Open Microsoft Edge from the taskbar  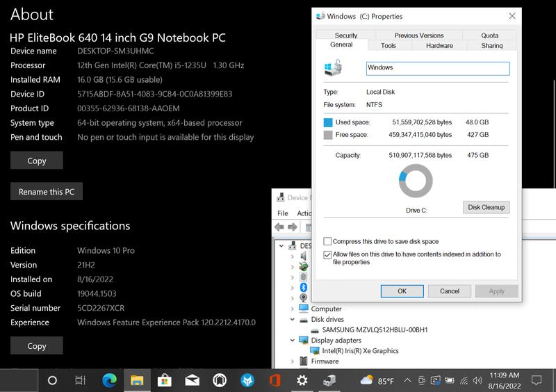109,380
